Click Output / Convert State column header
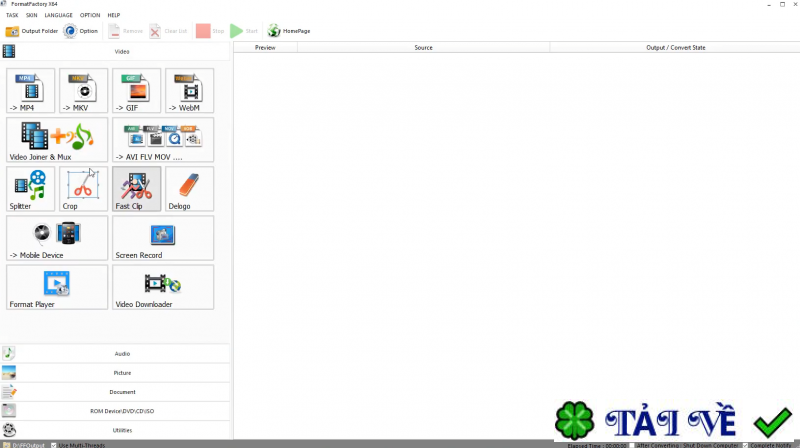 (675, 47)
